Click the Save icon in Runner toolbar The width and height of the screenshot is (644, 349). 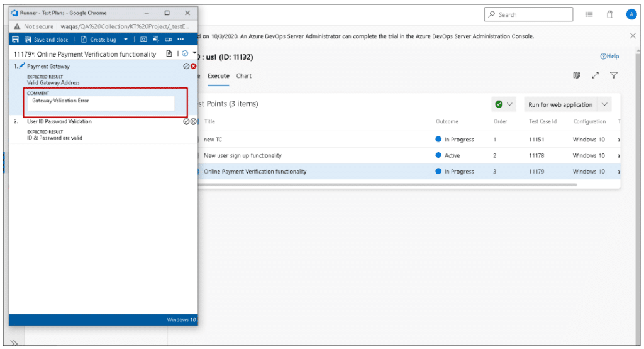point(15,40)
